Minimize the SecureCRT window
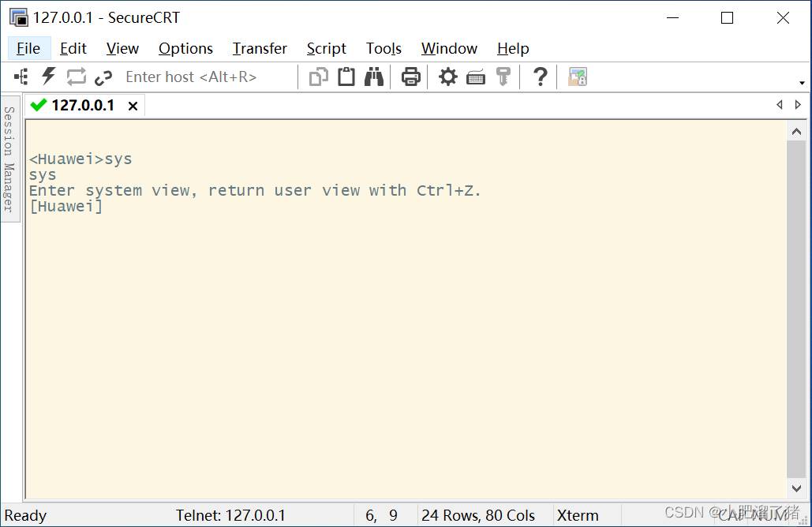This screenshot has width=812, height=527. (672, 17)
